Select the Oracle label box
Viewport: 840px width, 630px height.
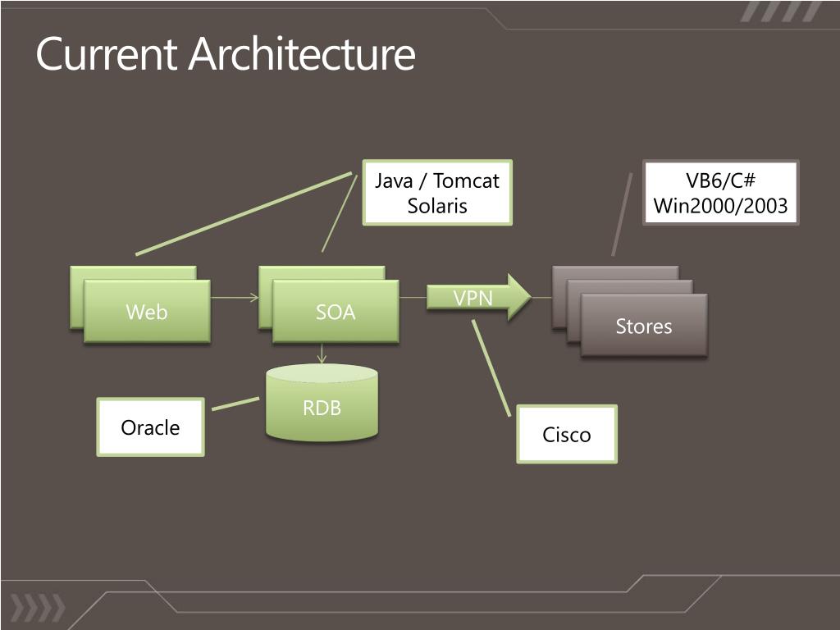point(151,427)
